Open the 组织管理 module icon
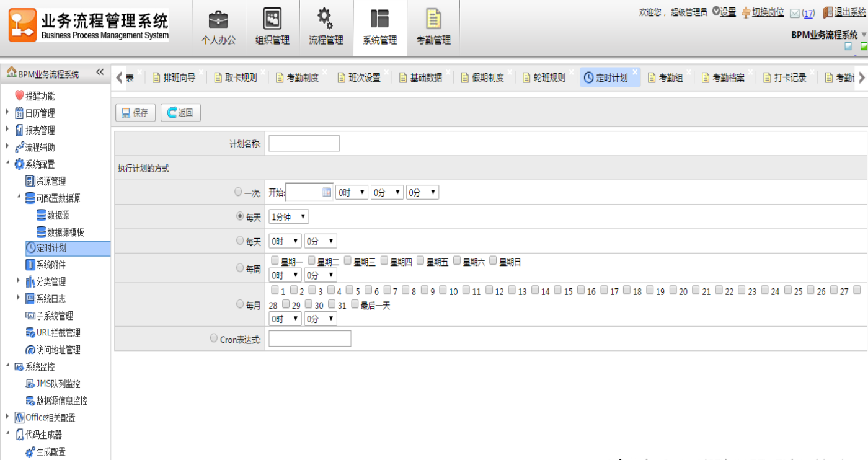Image resolution: width=868 pixels, height=460 pixels. pyautogui.click(x=272, y=20)
